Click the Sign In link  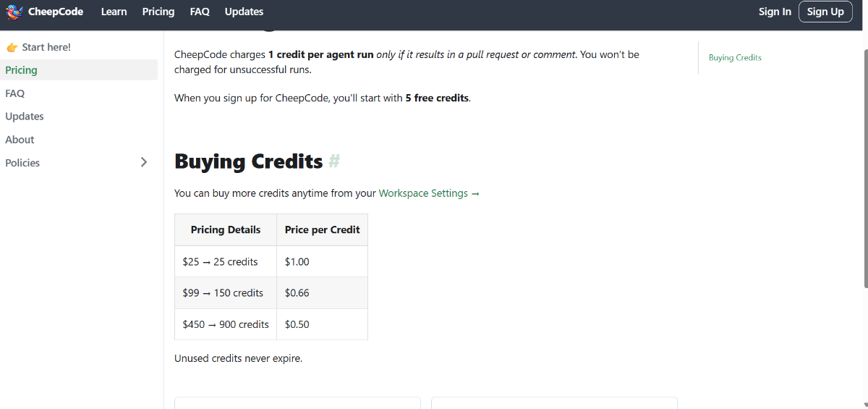775,12
